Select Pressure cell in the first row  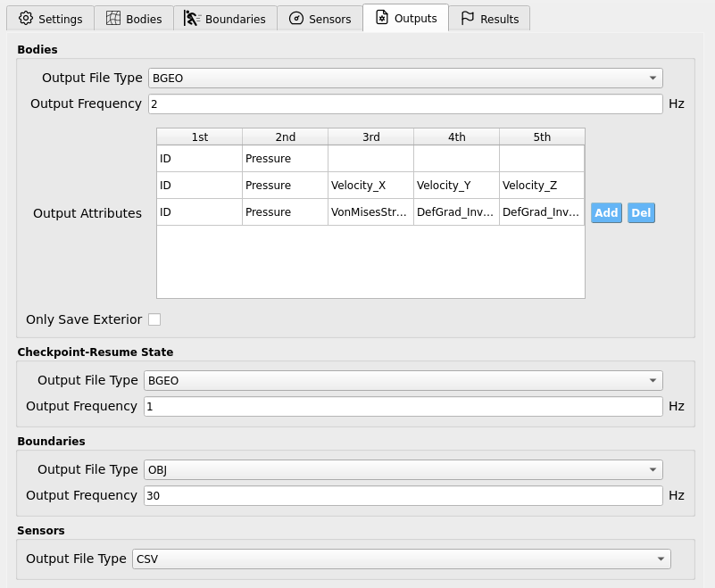tap(285, 159)
